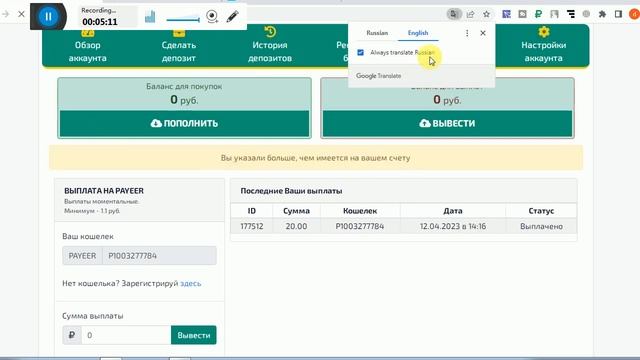This screenshot has height=360, width=640.
Task: Click the history clock icon above История
Action: (x=270, y=31)
